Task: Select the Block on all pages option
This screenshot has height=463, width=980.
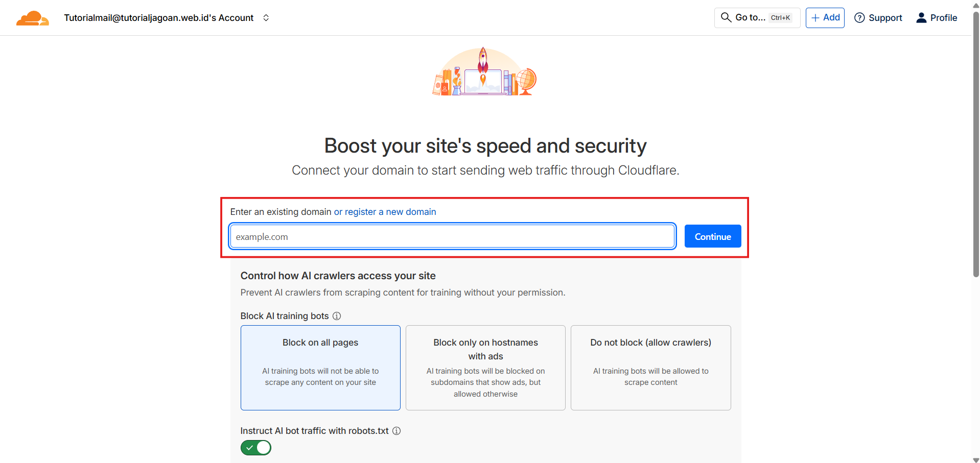Action: click(x=320, y=368)
